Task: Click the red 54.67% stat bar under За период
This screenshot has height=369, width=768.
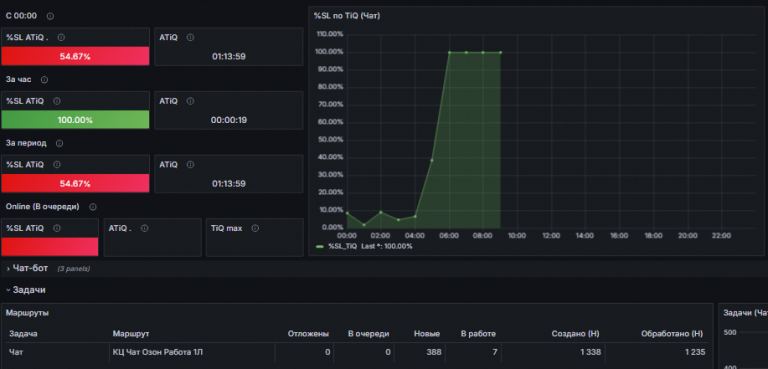Action: coord(75,184)
